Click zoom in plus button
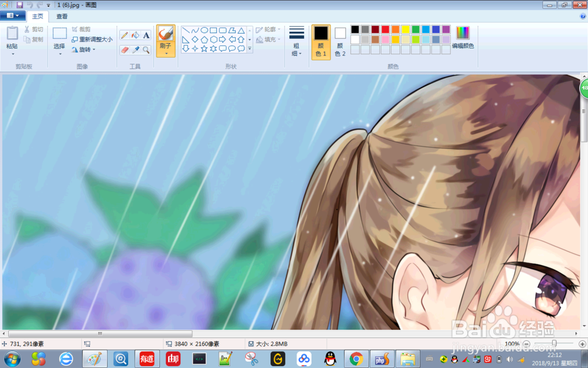This screenshot has width=588, height=368. tap(582, 344)
